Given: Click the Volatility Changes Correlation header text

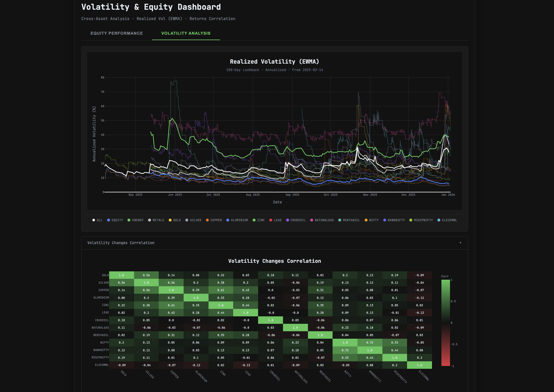Looking at the screenshot, I should [x=121, y=243].
